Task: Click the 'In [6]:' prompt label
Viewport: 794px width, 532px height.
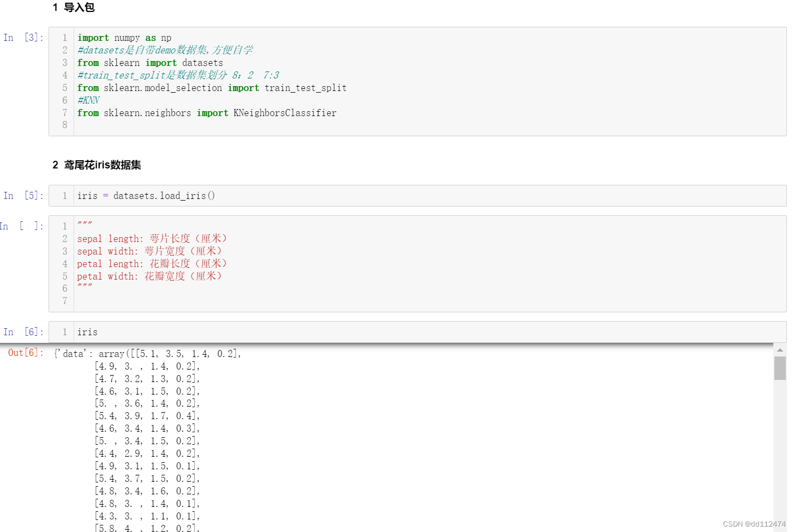Action: [x=23, y=332]
